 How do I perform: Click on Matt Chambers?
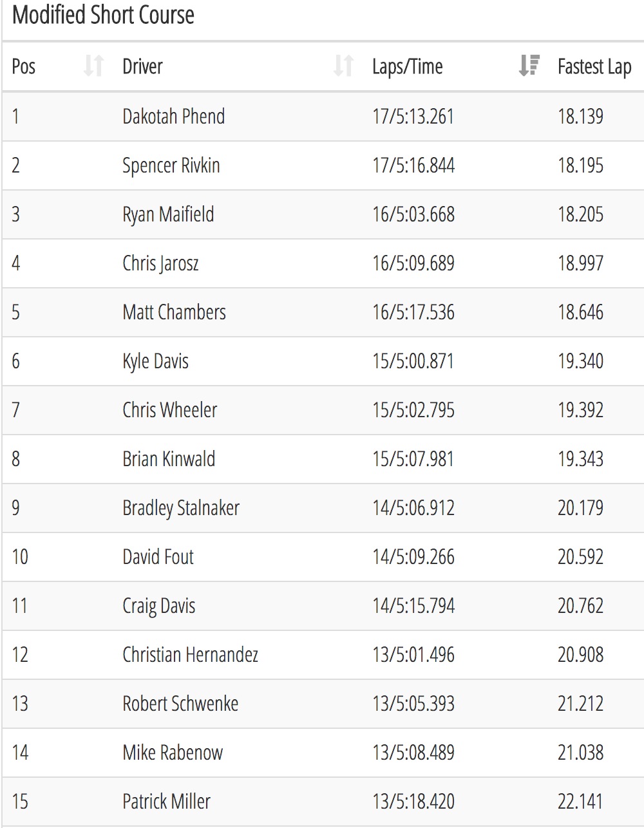click(174, 312)
